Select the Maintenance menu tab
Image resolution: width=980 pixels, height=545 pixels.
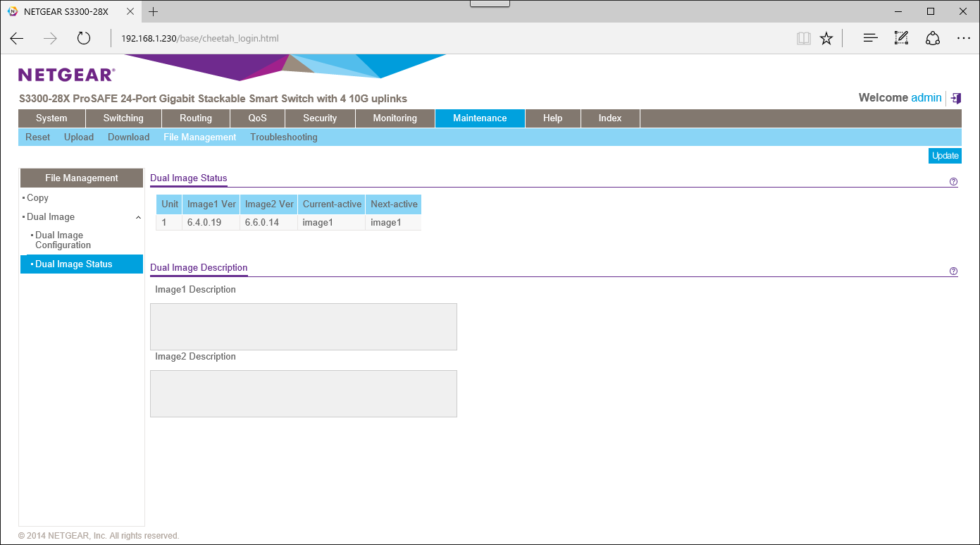(x=480, y=118)
